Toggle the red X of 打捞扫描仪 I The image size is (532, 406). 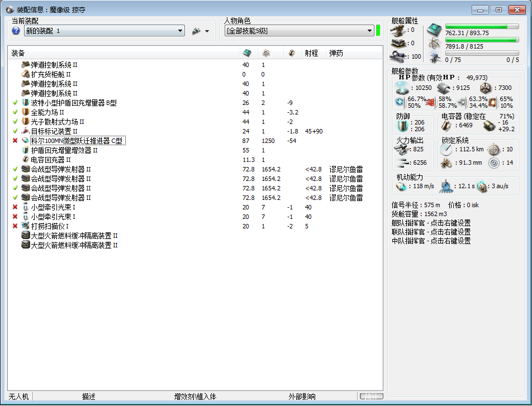(x=15, y=226)
